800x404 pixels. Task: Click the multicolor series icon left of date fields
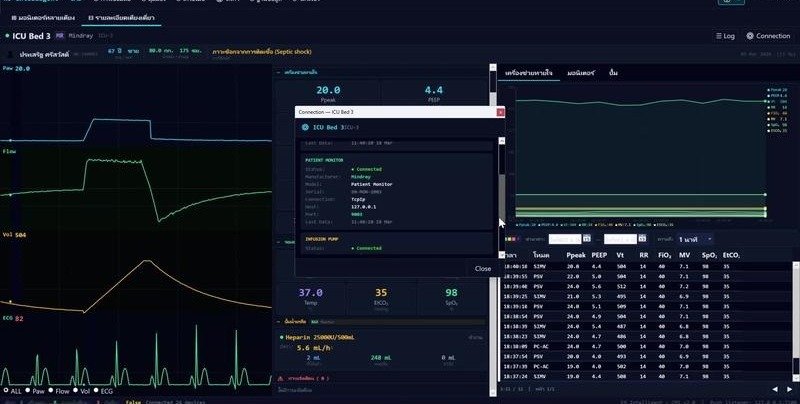coord(511,239)
